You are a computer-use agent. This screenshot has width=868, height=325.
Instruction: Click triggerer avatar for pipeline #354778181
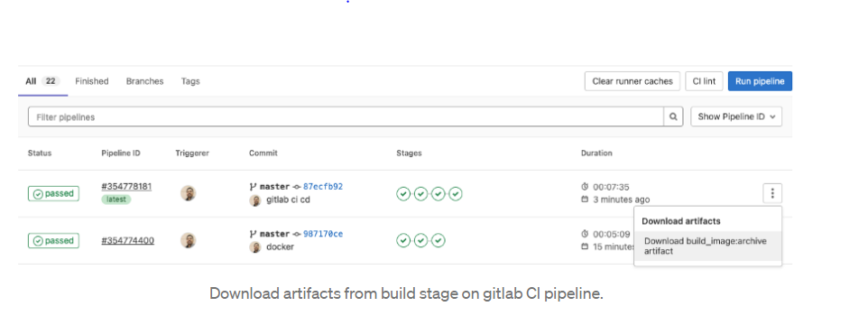pyautogui.click(x=189, y=193)
